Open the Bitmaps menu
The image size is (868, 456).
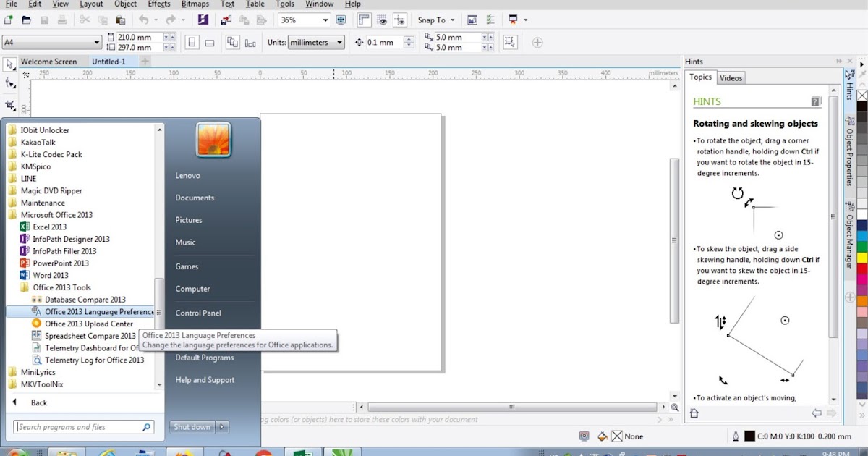(x=194, y=4)
